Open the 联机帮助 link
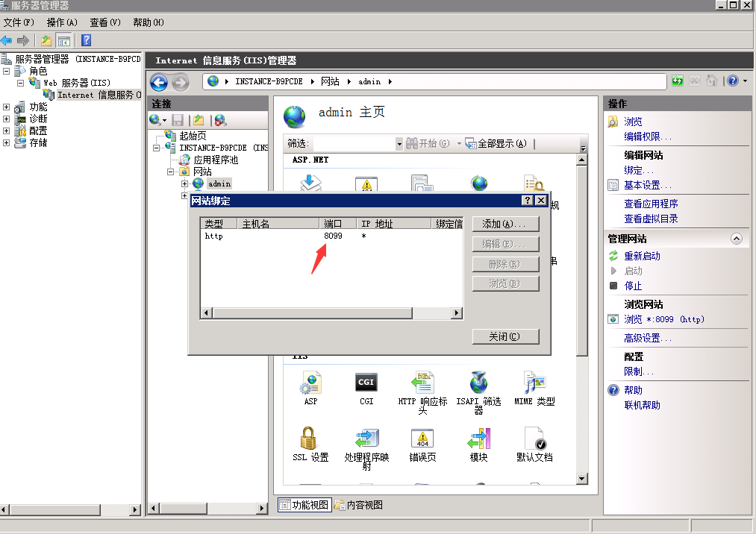The image size is (756, 534). pyautogui.click(x=642, y=405)
